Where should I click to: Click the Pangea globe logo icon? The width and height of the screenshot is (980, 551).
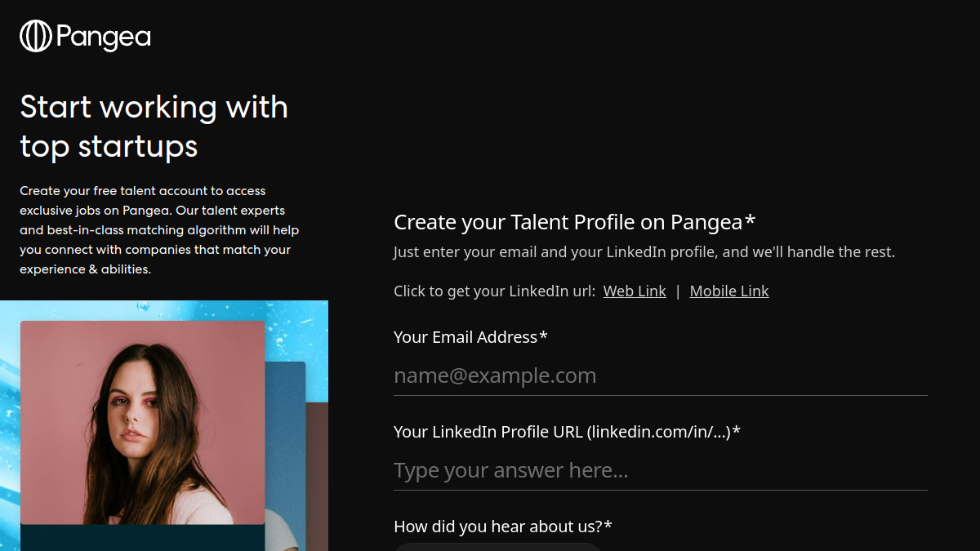[x=36, y=36]
